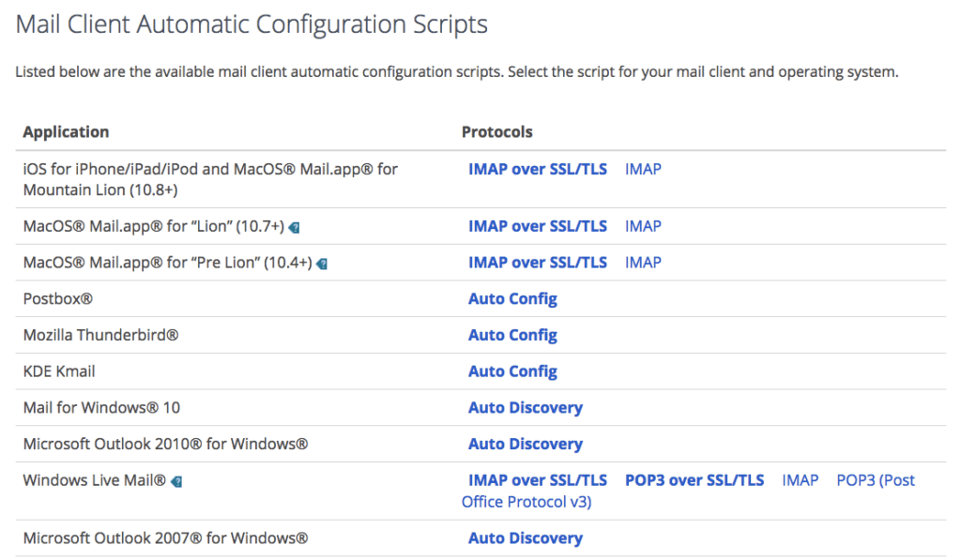
Task: Click the help icon beside MacOS Mail.app Pre Lion
Action: pos(322,264)
